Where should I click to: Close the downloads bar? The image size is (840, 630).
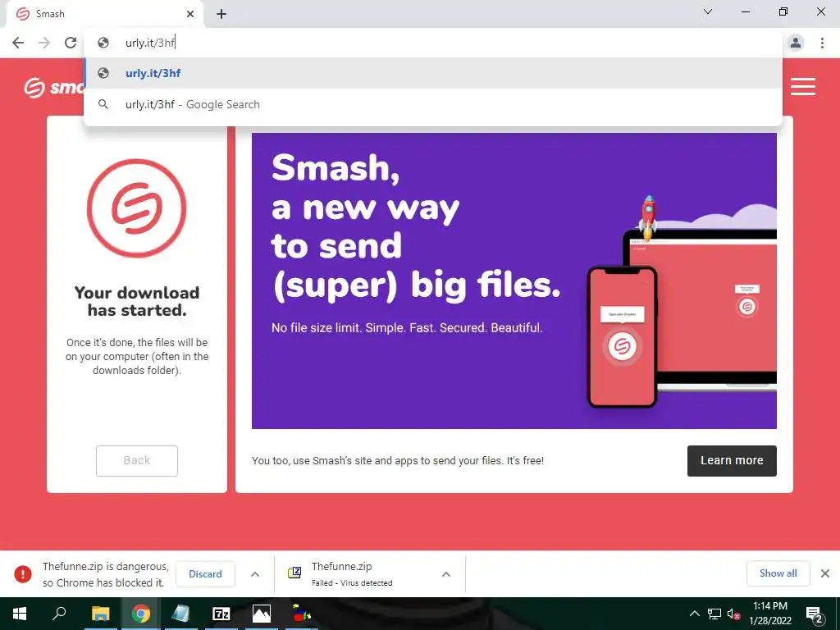coord(825,573)
